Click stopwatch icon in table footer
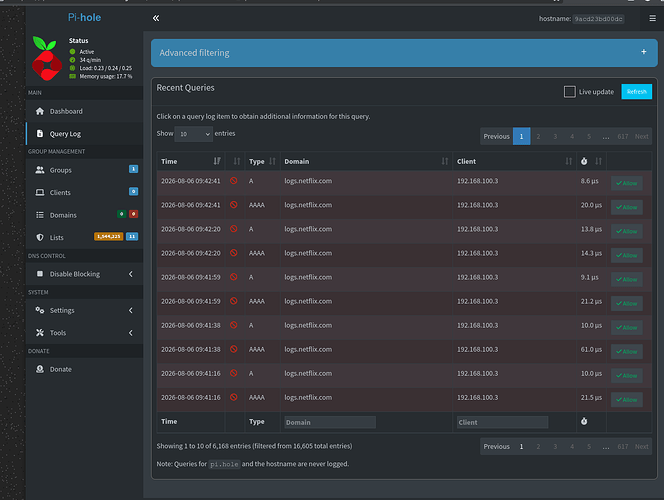The height and width of the screenshot is (500, 664). click(x=584, y=422)
